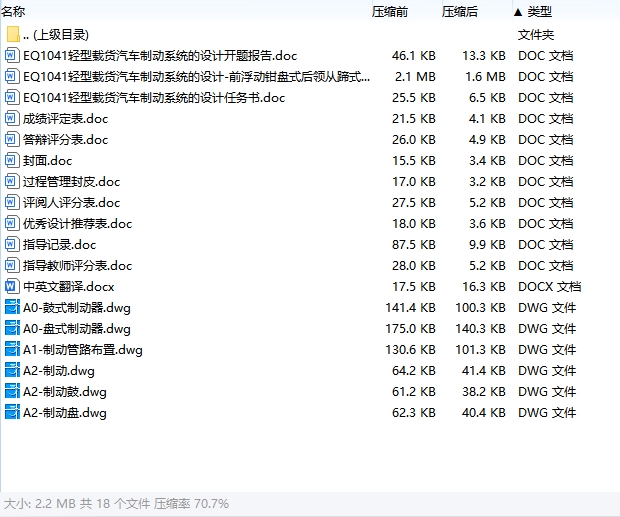
Task: Click the 评阅人评分表.doc file icon
Action: 12,202
